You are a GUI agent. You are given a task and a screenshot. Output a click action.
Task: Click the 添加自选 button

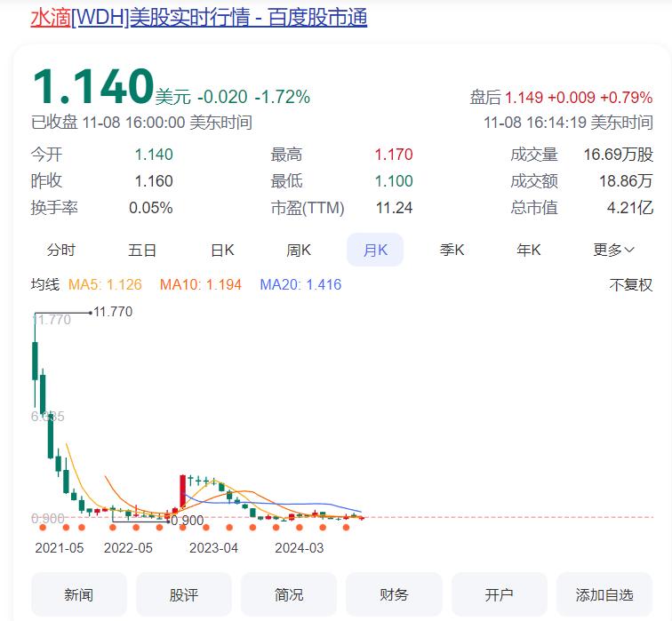[x=604, y=594]
